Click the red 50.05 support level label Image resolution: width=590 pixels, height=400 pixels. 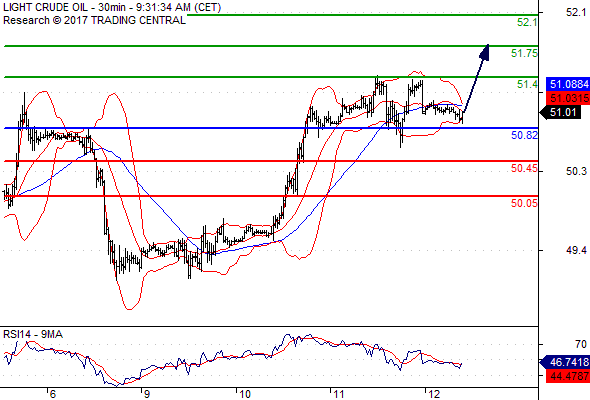[524, 203]
